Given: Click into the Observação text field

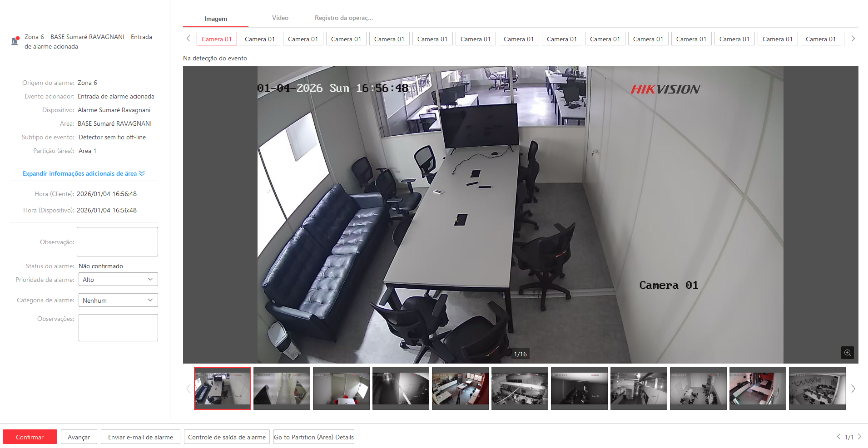Looking at the screenshot, I should [x=117, y=241].
